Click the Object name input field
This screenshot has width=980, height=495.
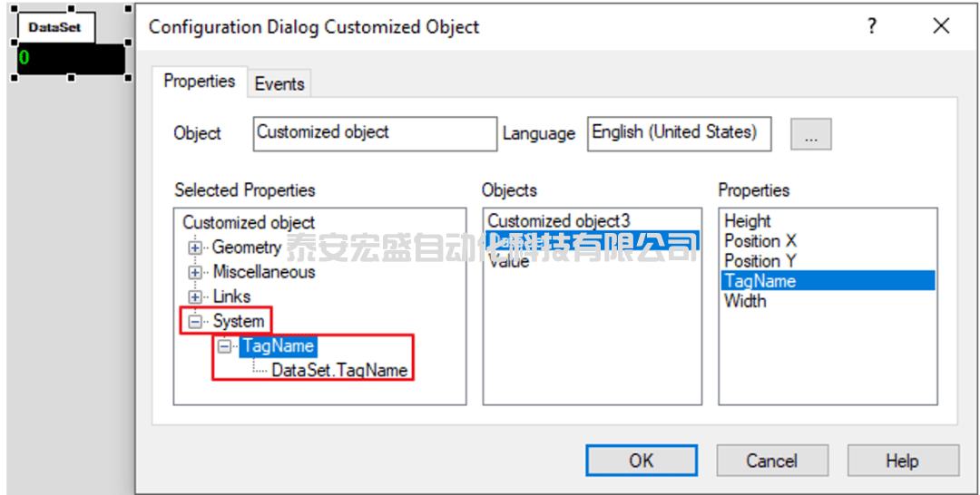[375, 132]
